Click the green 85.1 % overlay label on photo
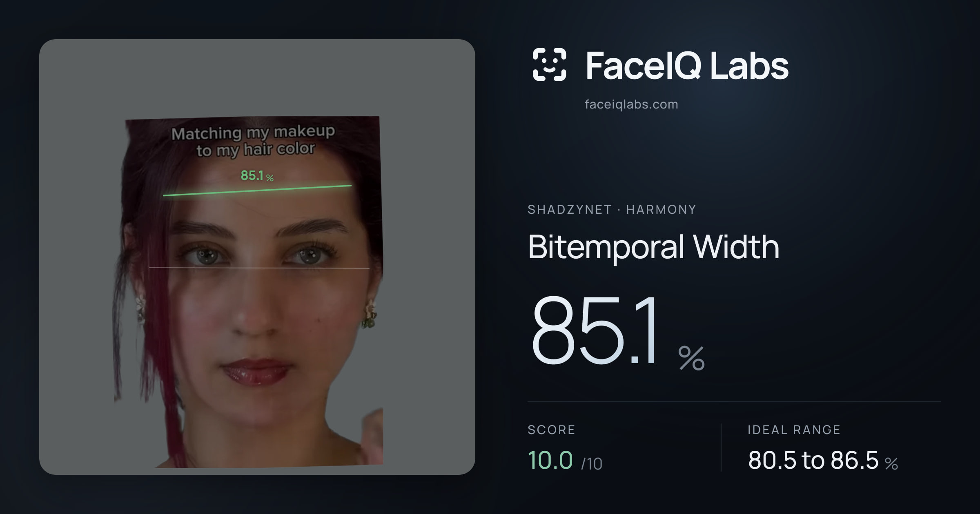 tap(257, 176)
